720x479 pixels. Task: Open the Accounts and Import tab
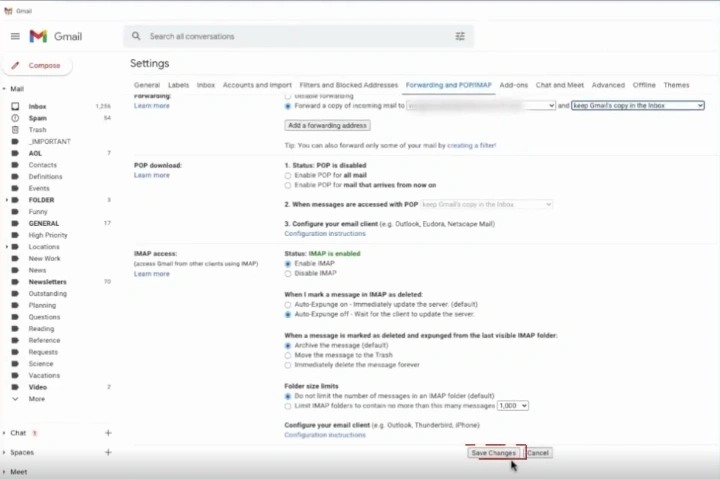point(257,85)
